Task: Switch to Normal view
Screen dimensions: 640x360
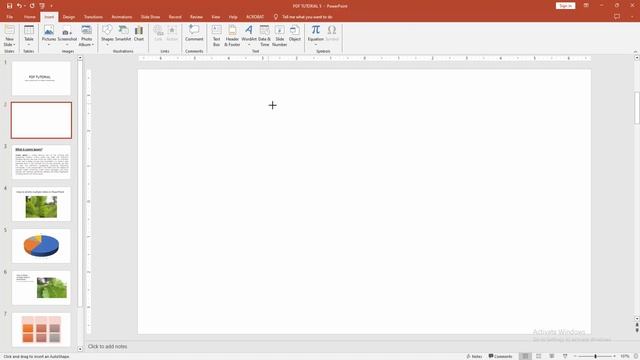Action: (525, 356)
